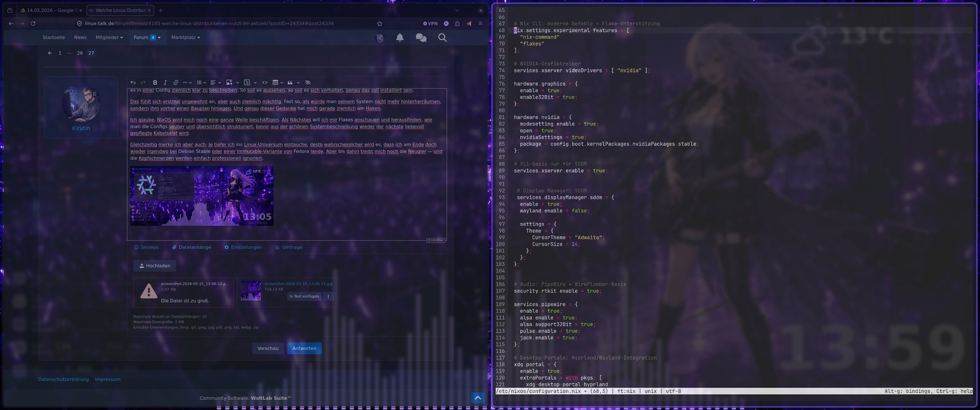Toggle the spoiler crossed-eye icon
This screenshot has height=410, width=980.
click(x=308, y=82)
